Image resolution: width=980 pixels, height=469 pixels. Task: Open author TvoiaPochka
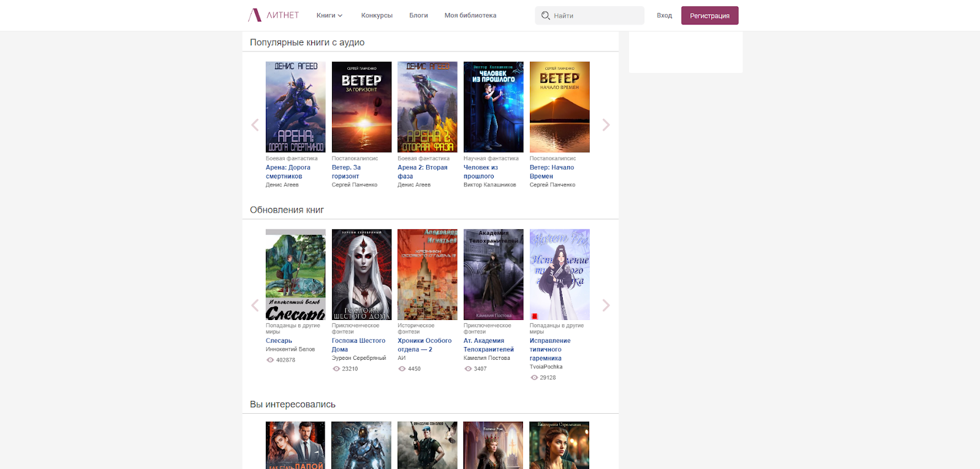click(x=546, y=367)
